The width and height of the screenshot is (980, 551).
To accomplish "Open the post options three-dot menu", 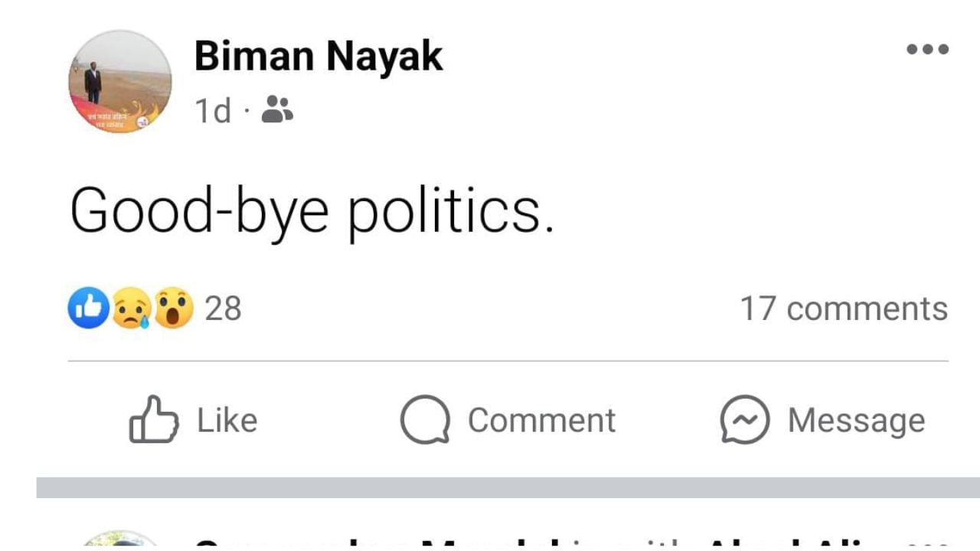I will coord(927,48).
